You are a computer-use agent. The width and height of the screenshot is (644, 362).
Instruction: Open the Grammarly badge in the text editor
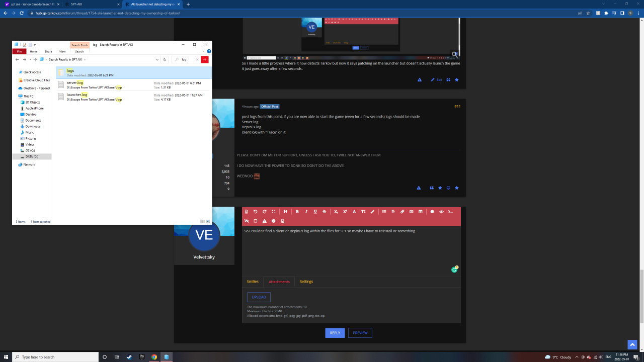coord(454,269)
